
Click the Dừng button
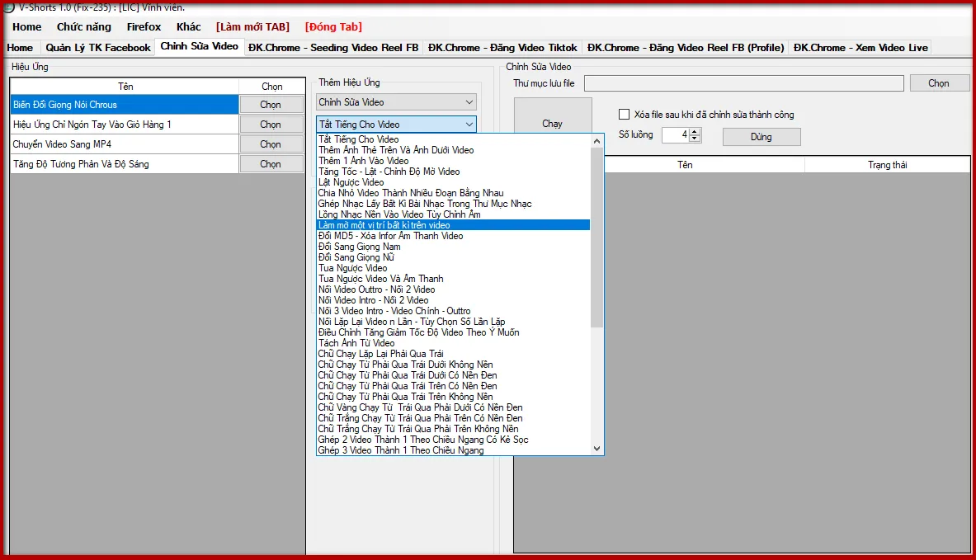click(x=761, y=137)
